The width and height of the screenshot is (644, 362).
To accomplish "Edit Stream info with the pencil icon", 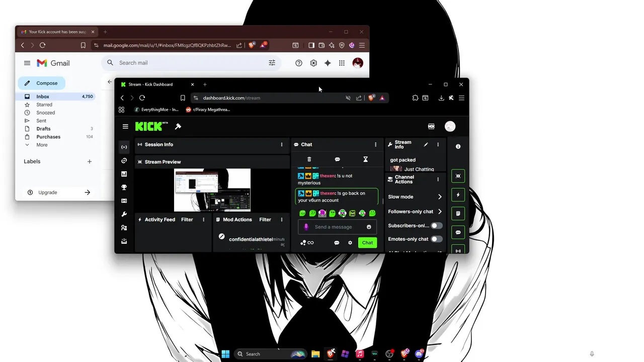I will pyautogui.click(x=426, y=145).
